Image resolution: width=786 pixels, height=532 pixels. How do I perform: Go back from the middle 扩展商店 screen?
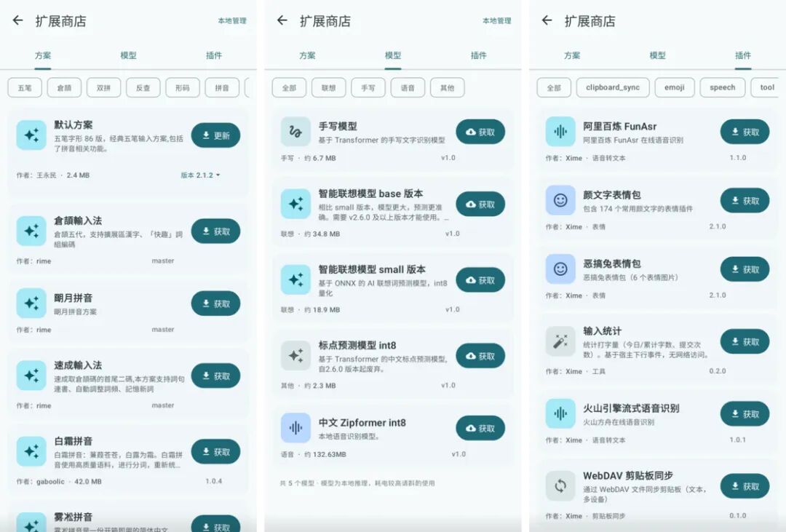point(282,20)
